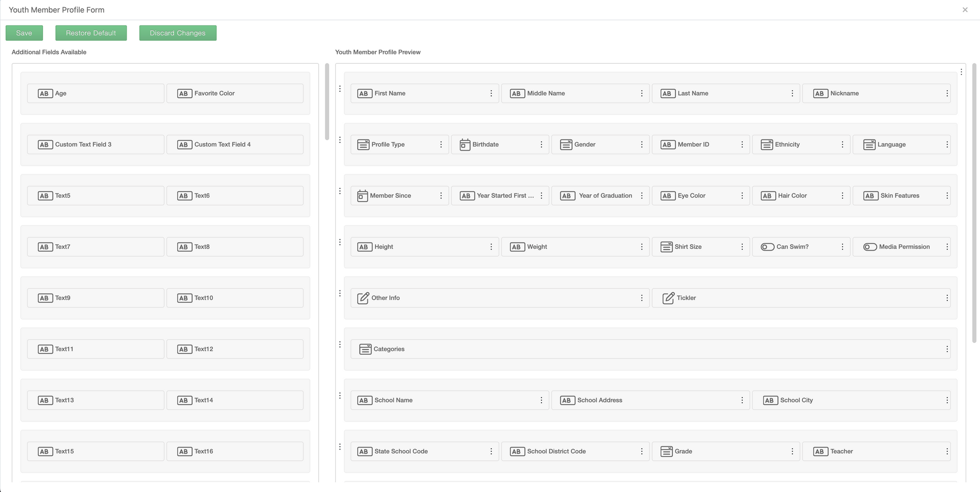Open the Last Name field options menu

pyautogui.click(x=792, y=93)
